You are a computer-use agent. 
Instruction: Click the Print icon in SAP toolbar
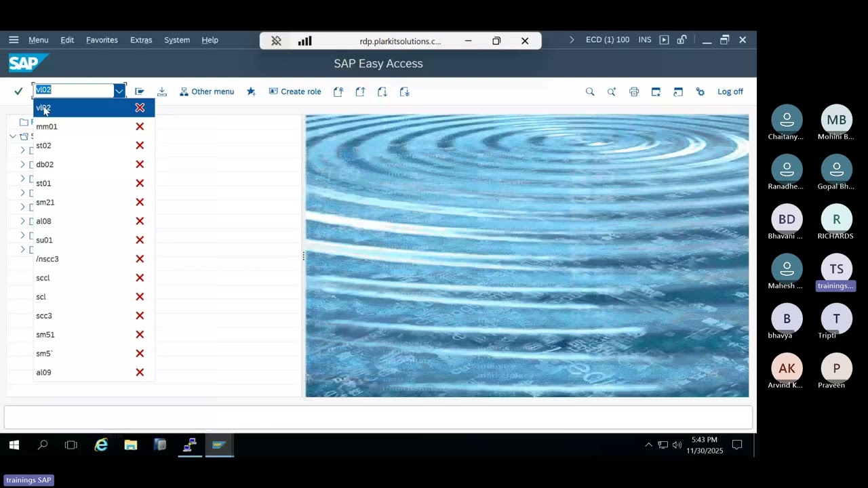[x=634, y=91]
